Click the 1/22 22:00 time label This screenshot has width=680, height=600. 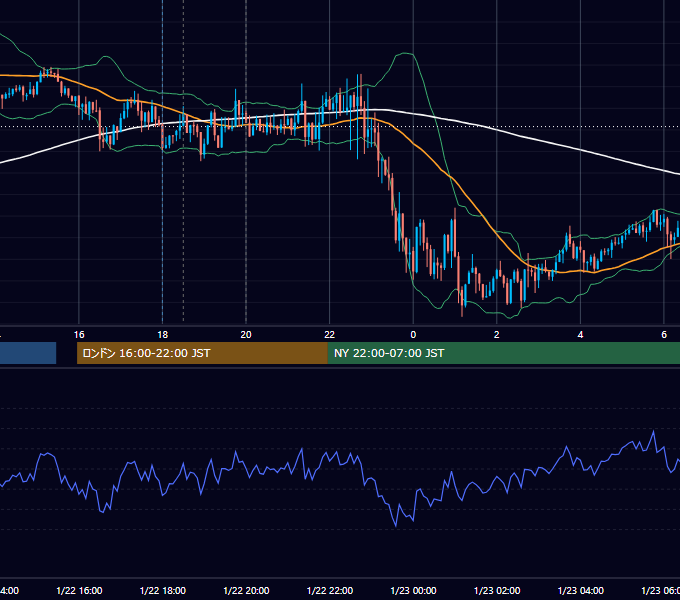330,590
